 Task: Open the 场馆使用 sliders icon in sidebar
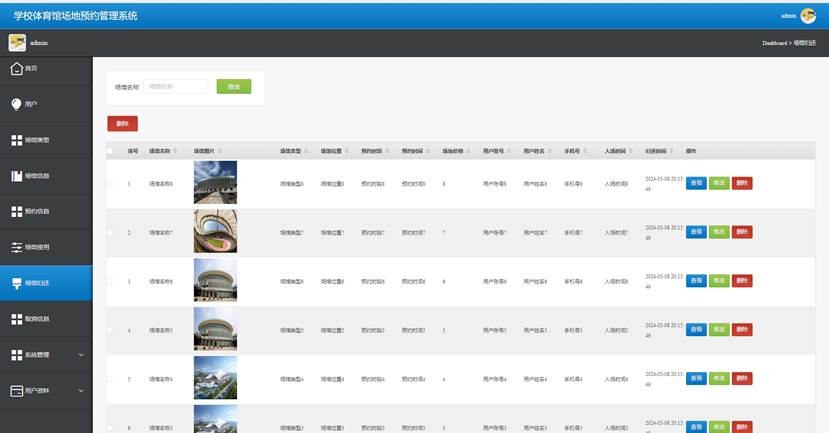[x=17, y=247]
